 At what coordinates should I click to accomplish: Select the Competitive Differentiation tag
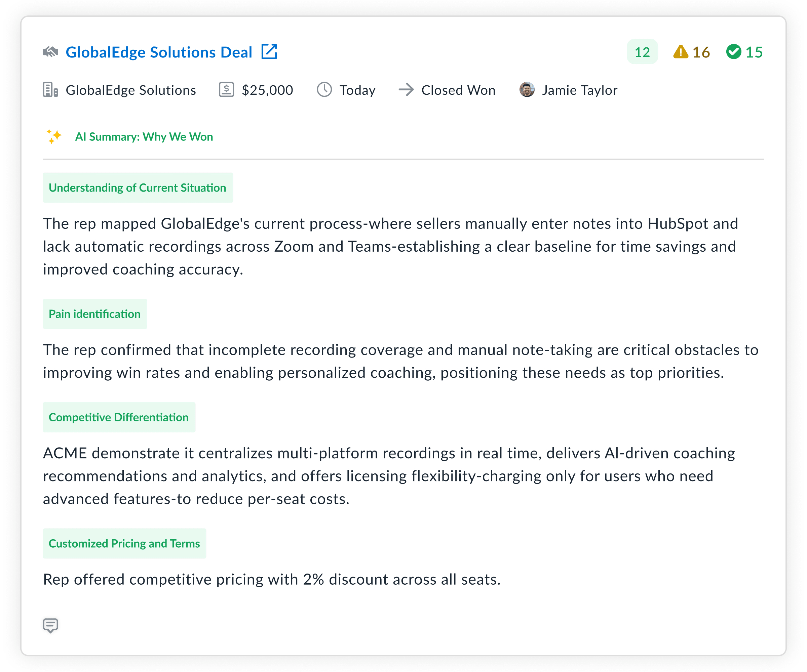pos(119,417)
